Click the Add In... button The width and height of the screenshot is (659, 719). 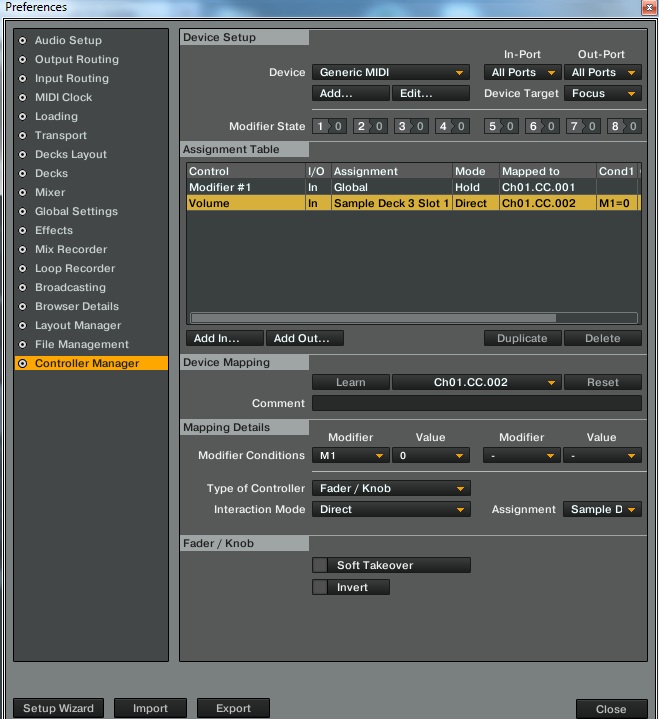225,338
